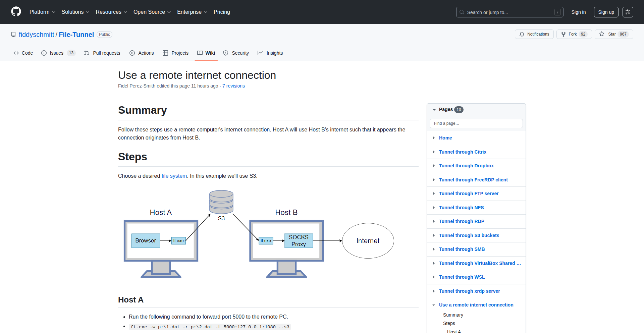
Task: Star the File-Tunnel repository
Action: coord(613,34)
